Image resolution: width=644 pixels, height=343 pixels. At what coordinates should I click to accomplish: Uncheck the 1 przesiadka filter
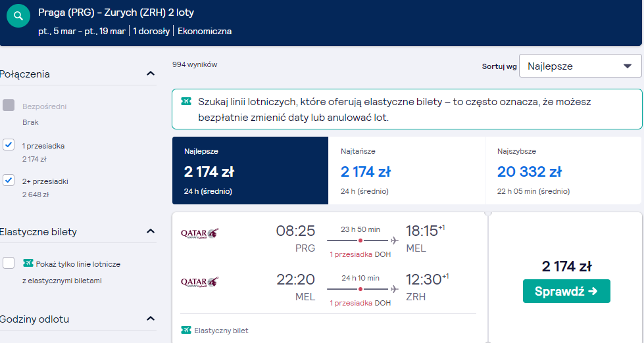click(9, 145)
